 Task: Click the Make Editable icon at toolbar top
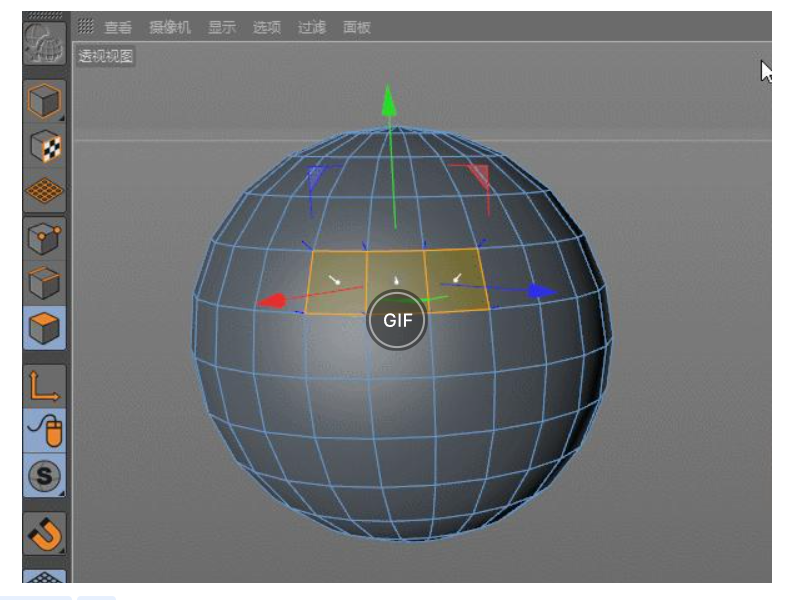coord(46,44)
